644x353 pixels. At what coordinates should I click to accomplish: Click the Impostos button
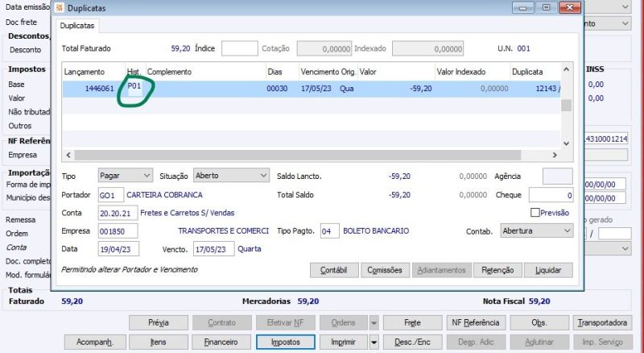pos(286,342)
